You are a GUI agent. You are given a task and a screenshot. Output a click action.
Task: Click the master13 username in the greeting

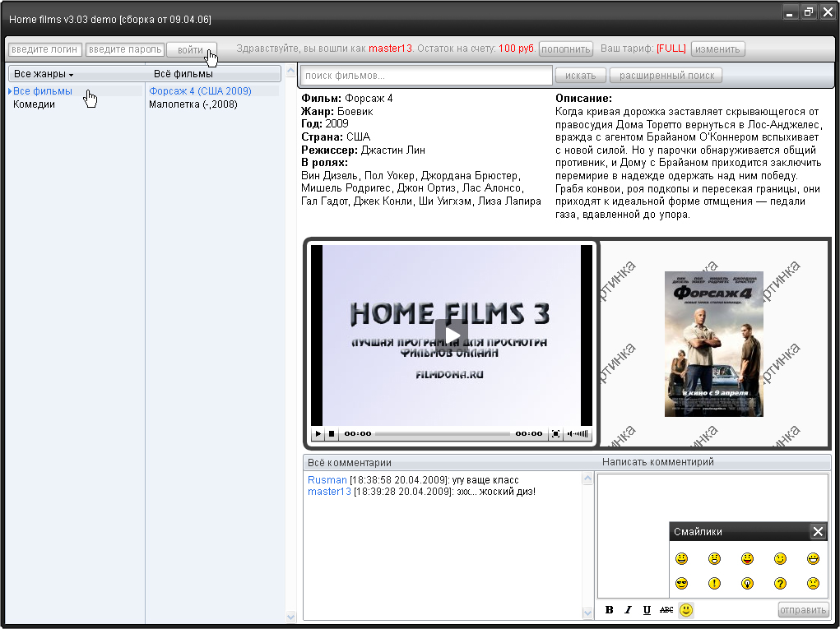pos(391,49)
